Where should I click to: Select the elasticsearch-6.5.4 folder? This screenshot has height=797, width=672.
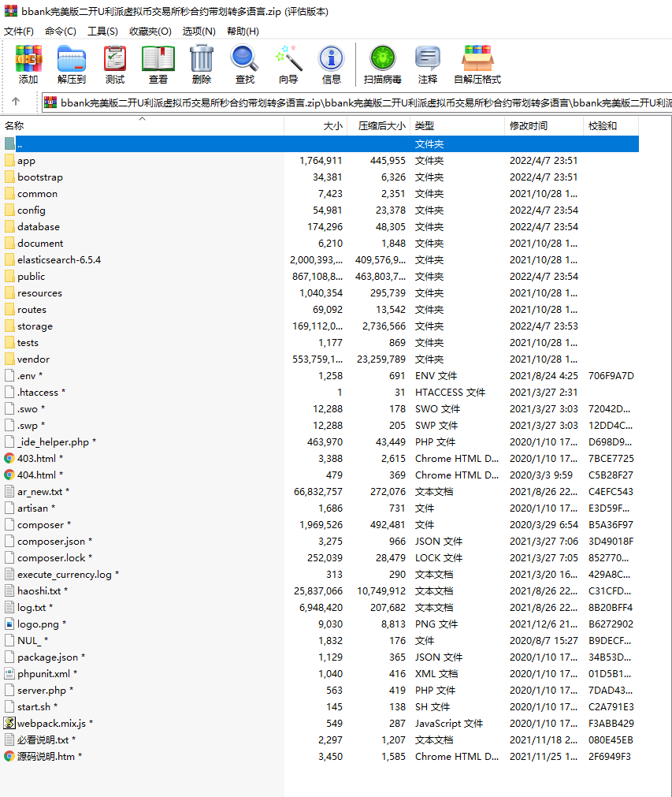pos(321,259)
